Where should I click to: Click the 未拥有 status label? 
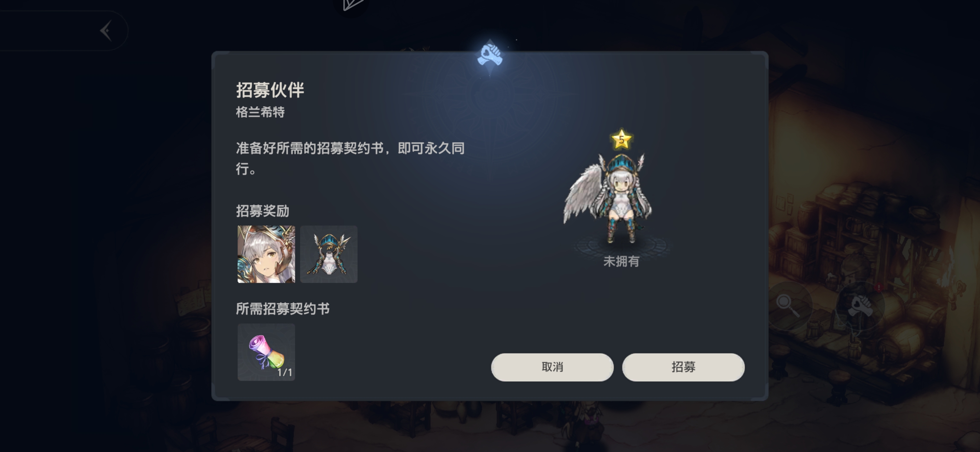point(621,261)
